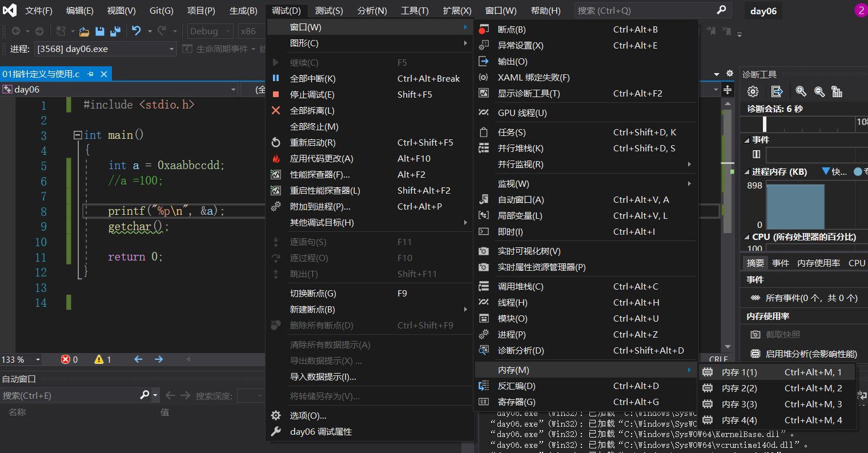
Task: Pin the 01指针定义与使用.c tab
Action: click(90, 74)
